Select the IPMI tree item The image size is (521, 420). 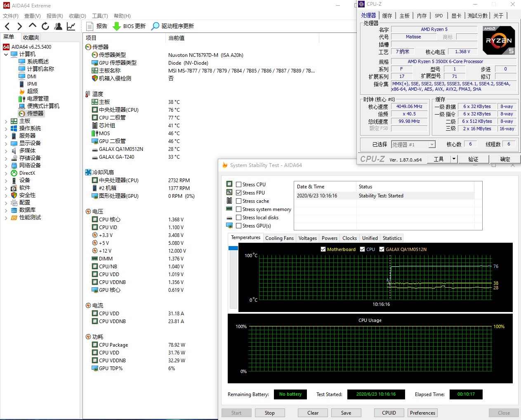pos(32,84)
